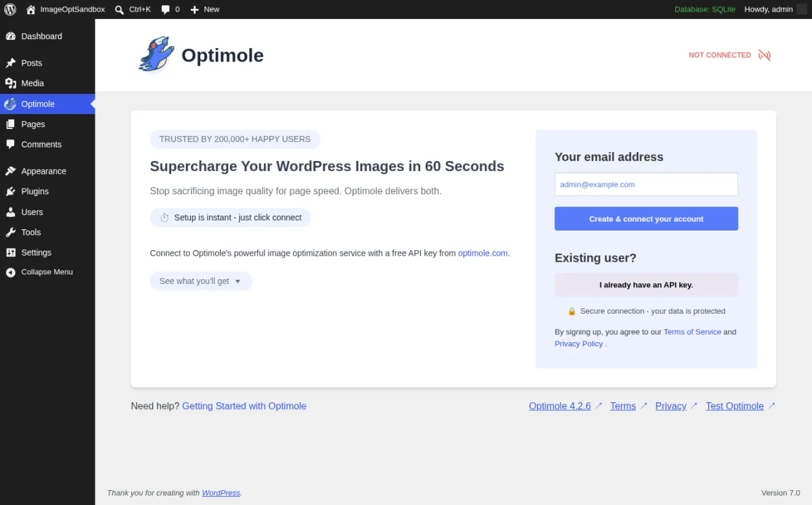Click the Database: SQLite indicator
The height and width of the screenshot is (505, 812).
point(704,9)
